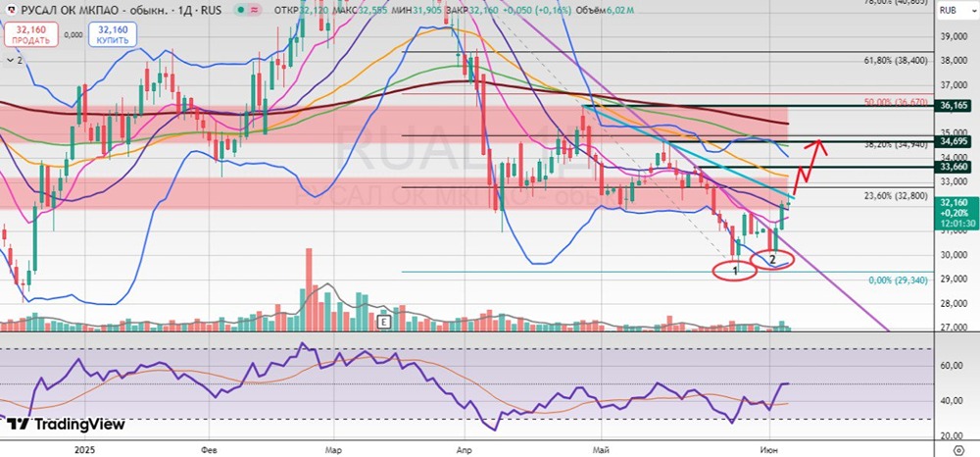Image resolution: width=980 pixels, height=457 pixels.
Task: Click the 27,000 price axis tick
Action: pos(955,328)
